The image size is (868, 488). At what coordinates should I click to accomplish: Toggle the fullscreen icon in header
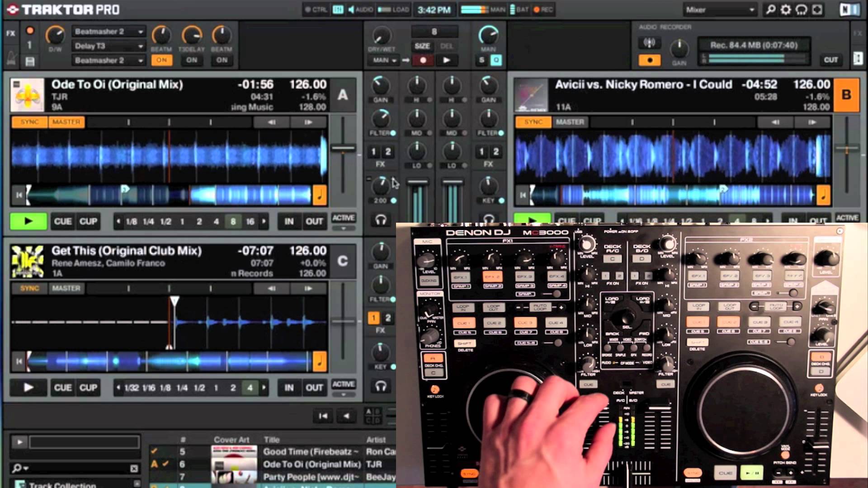pyautogui.click(x=817, y=9)
